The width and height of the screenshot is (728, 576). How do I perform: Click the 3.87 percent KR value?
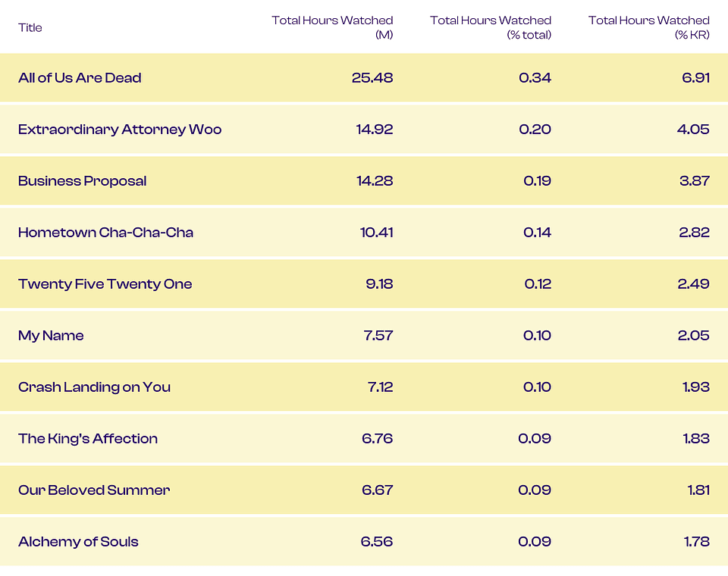[x=695, y=180]
